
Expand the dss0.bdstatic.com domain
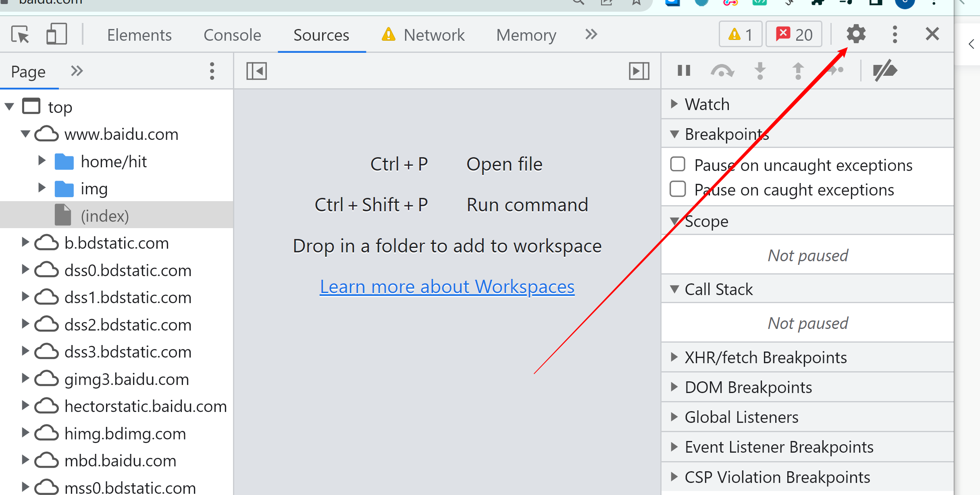tap(25, 270)
